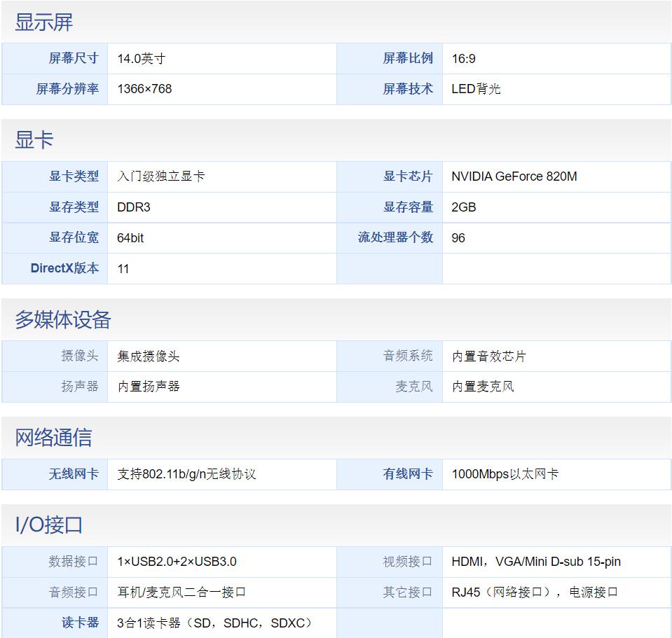Click the 3合1读卡器 card reader value
Image resolution: width=672 pixels, height=638 pixels.
click(x=214, y=623)
